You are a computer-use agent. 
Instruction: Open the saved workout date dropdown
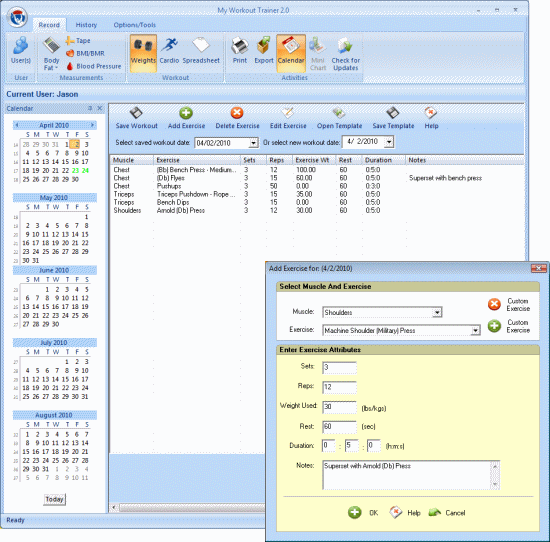[x=253, y=143]
